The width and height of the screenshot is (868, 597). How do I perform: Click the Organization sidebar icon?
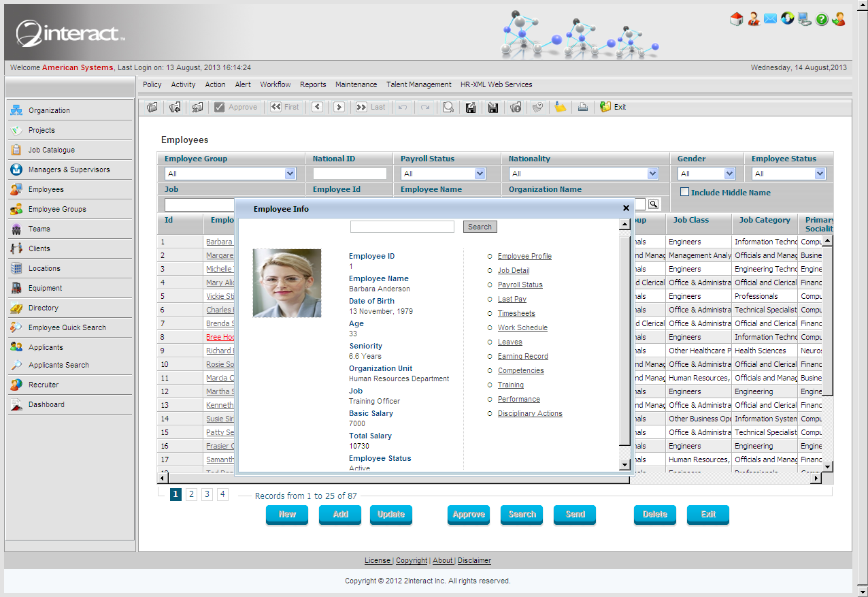point(16,110)
